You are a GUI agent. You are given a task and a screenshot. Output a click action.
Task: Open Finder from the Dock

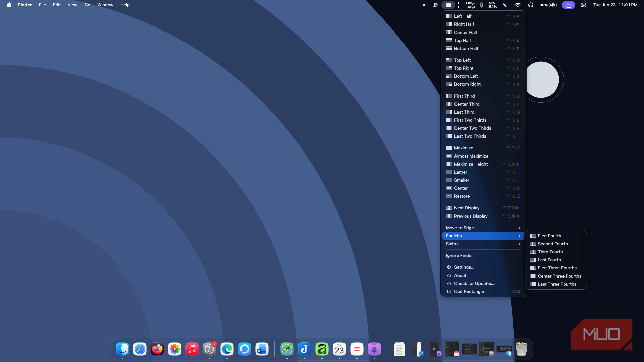pyautogui.click(x=122, y=349)
